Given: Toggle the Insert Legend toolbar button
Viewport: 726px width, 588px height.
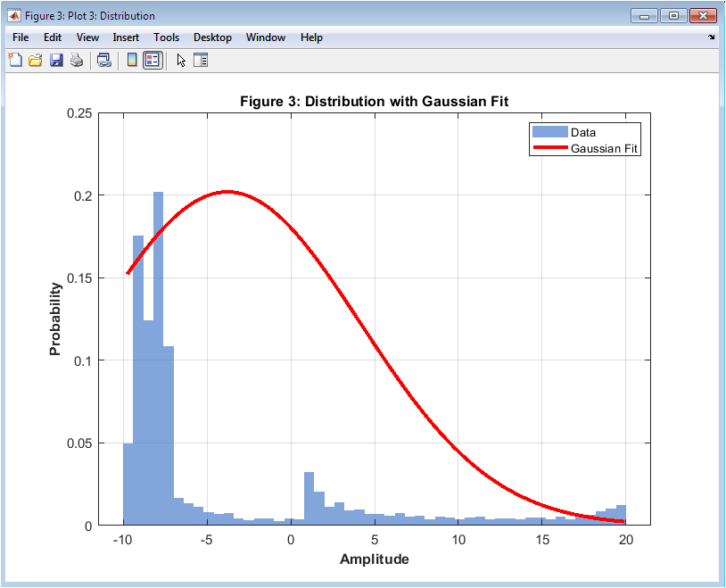Looking at the screenshot, I should (x=153, y=61).
